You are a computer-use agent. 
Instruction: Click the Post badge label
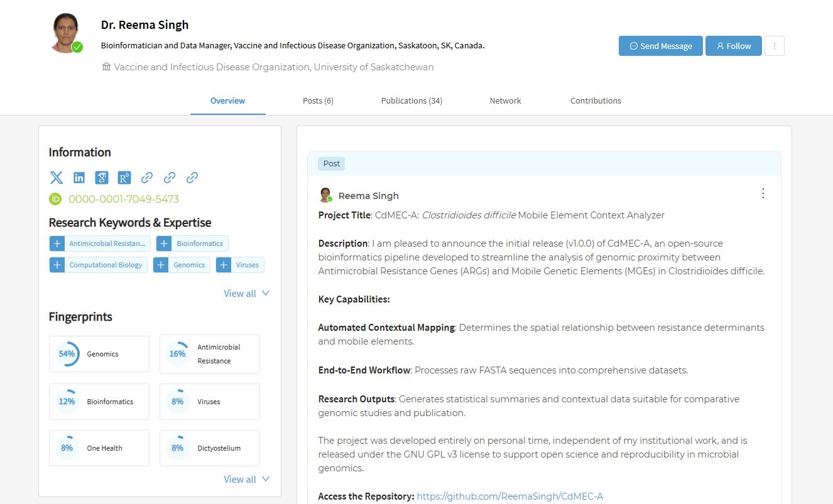point(332,164)
